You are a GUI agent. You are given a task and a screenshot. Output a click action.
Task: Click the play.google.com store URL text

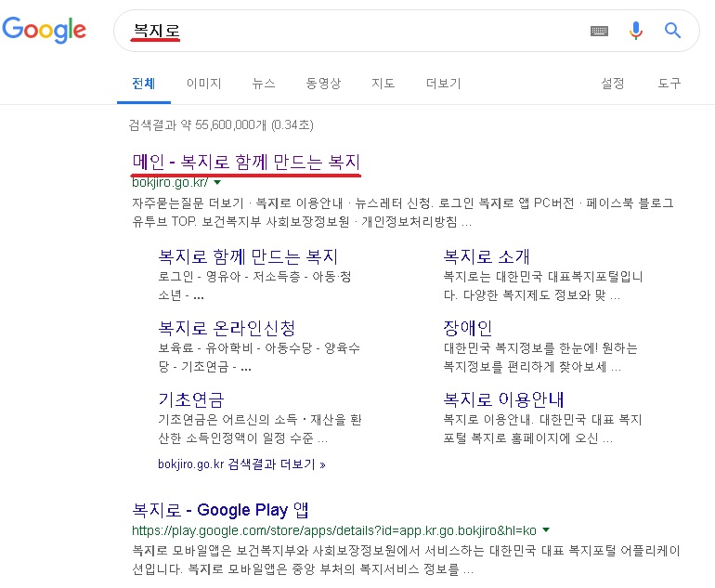334,530
